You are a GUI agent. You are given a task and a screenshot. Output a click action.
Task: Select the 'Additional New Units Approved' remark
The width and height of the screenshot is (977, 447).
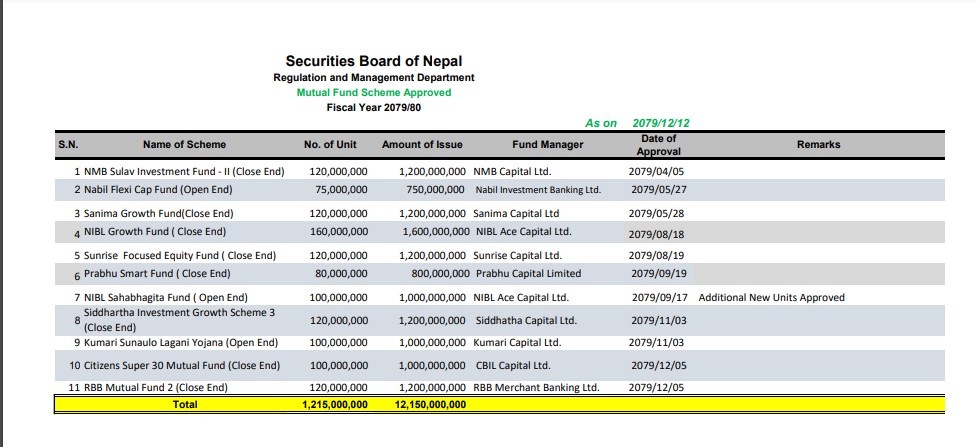(771, 297)
